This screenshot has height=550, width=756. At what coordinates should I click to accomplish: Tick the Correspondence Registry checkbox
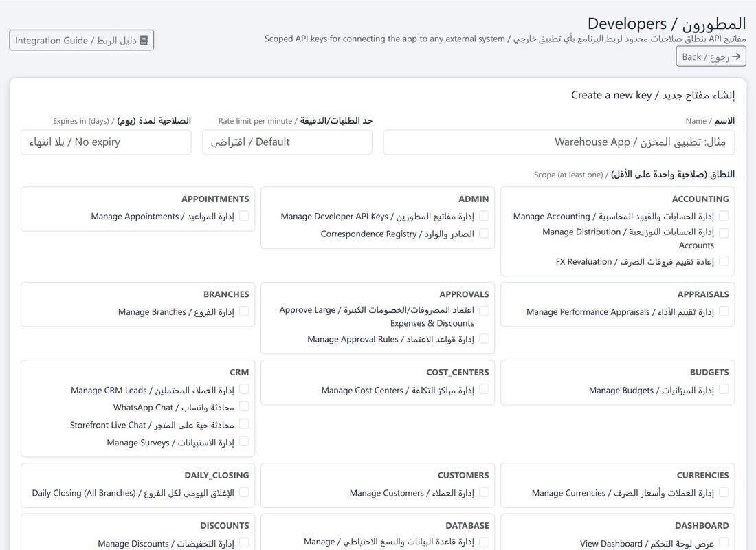pos(484,233)
